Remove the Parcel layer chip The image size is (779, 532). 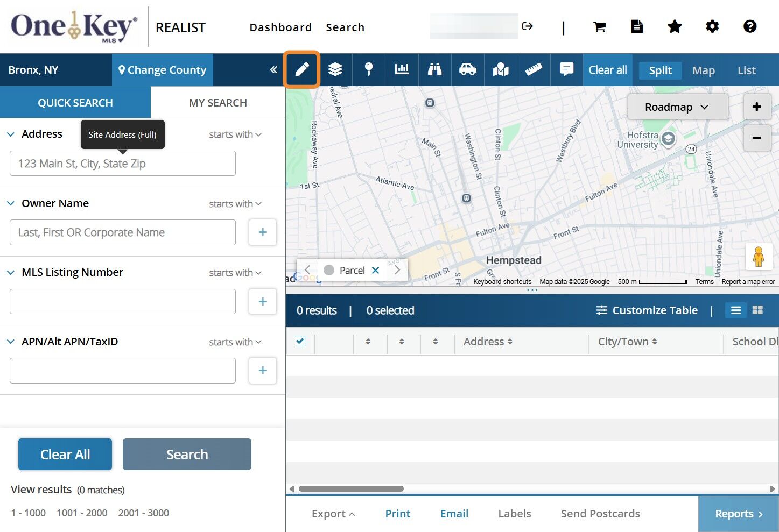376,270
